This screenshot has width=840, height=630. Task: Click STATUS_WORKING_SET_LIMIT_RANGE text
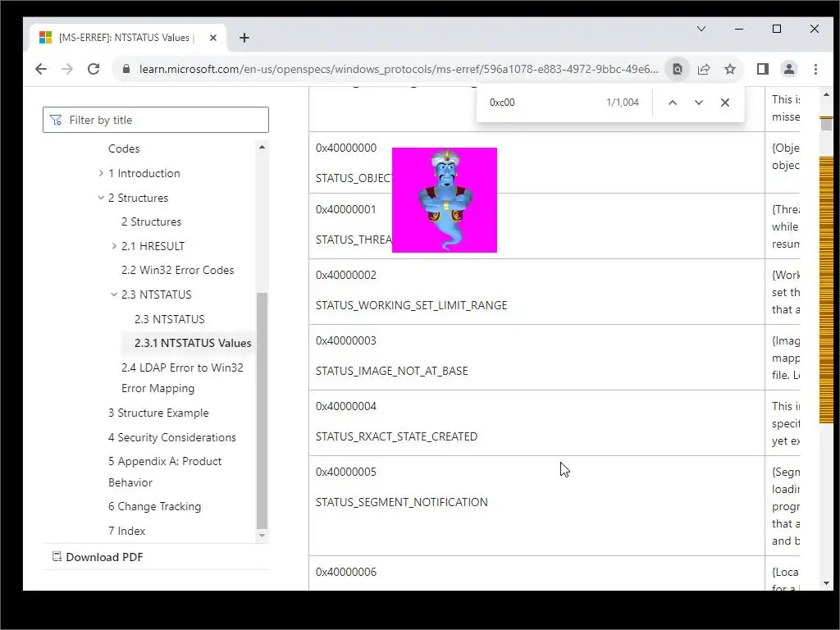pyautogui.click(x=412, y=305)
